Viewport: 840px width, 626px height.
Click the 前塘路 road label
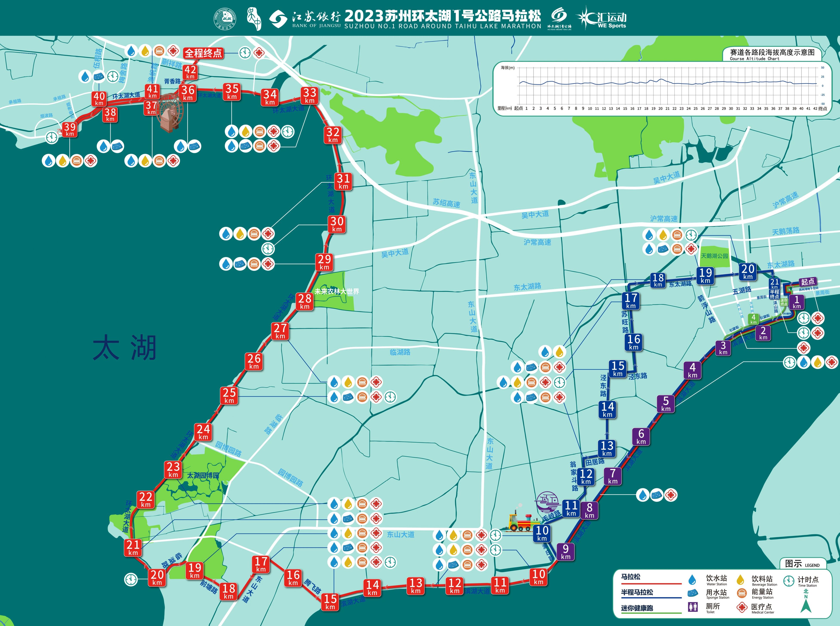[209, 587]
